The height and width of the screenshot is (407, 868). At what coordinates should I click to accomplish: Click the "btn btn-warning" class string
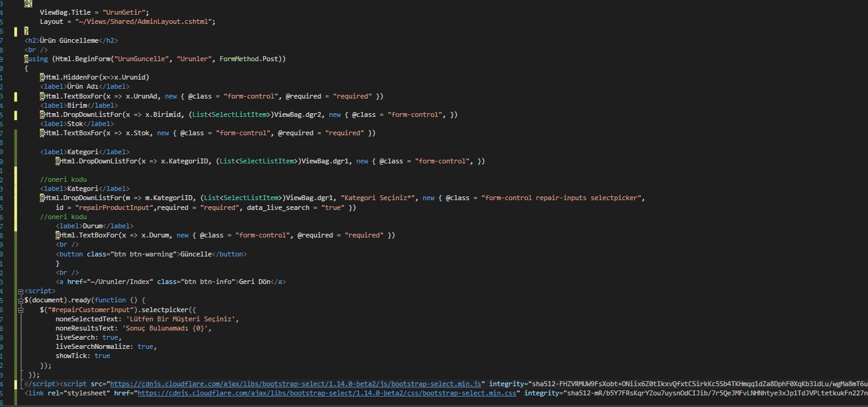pos(142,254)
